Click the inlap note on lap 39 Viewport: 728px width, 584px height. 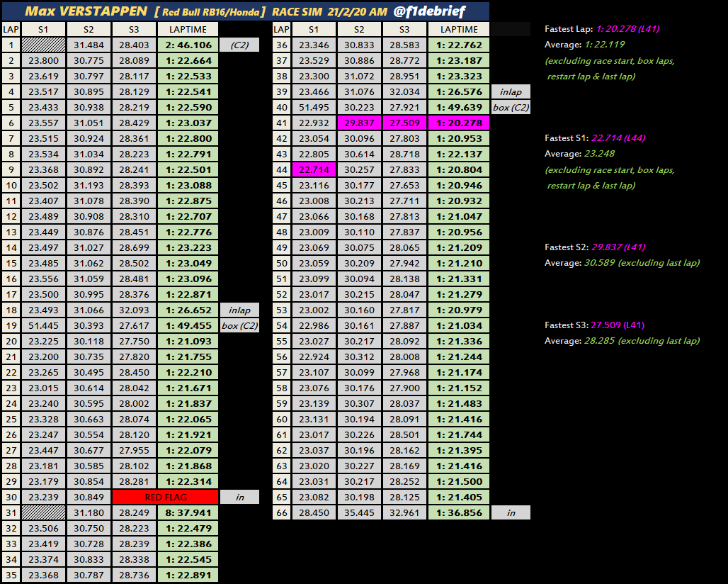511,91
